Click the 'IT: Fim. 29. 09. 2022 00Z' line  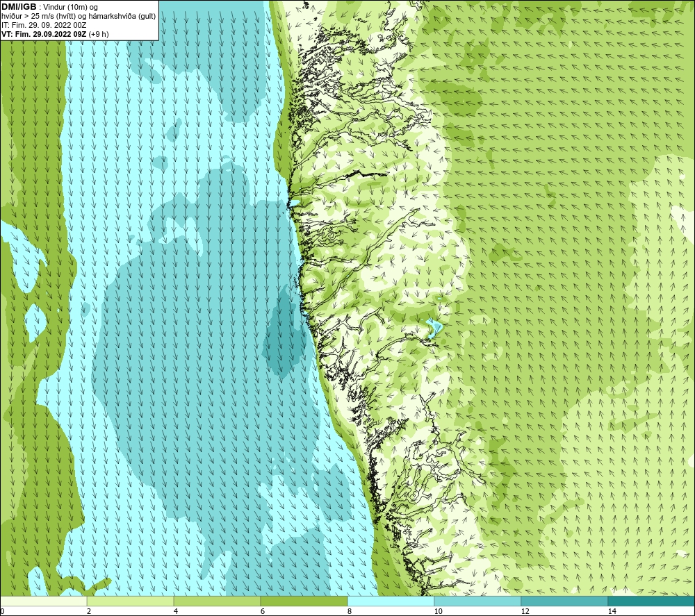[x=44, y=25]
